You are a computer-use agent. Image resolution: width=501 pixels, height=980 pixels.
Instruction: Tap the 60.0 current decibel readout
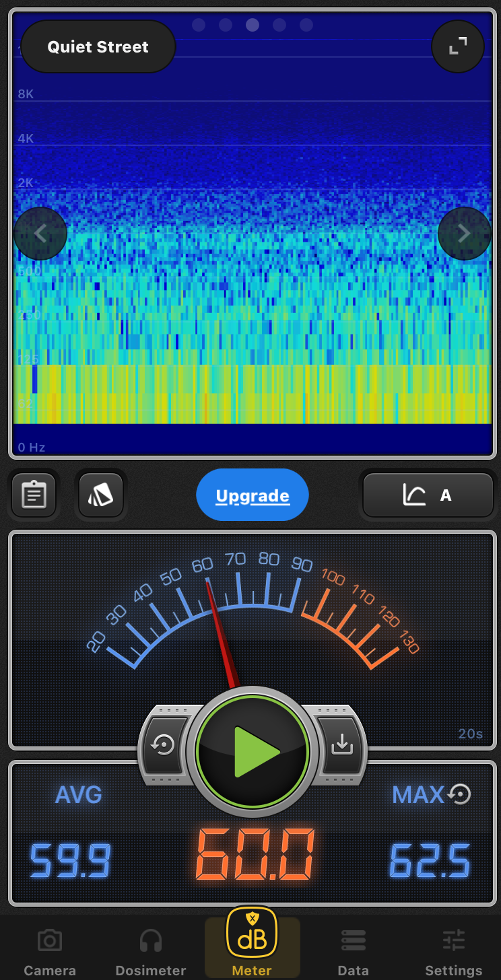(255, 855)
